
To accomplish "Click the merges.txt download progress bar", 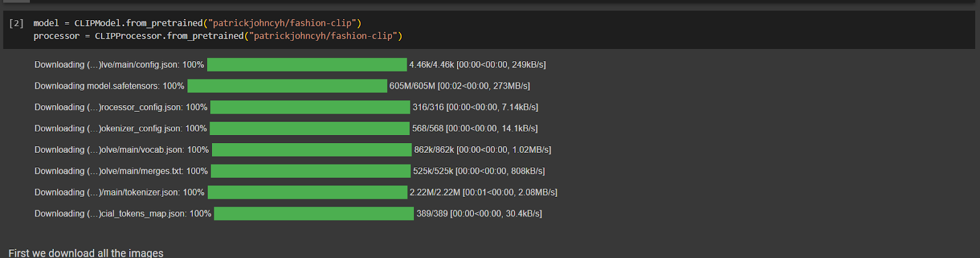I will click(311, 171).
